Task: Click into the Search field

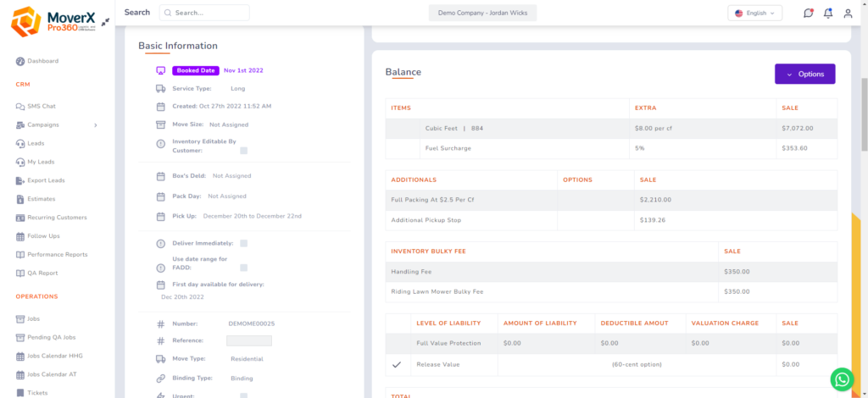Action: click(204, 13)
